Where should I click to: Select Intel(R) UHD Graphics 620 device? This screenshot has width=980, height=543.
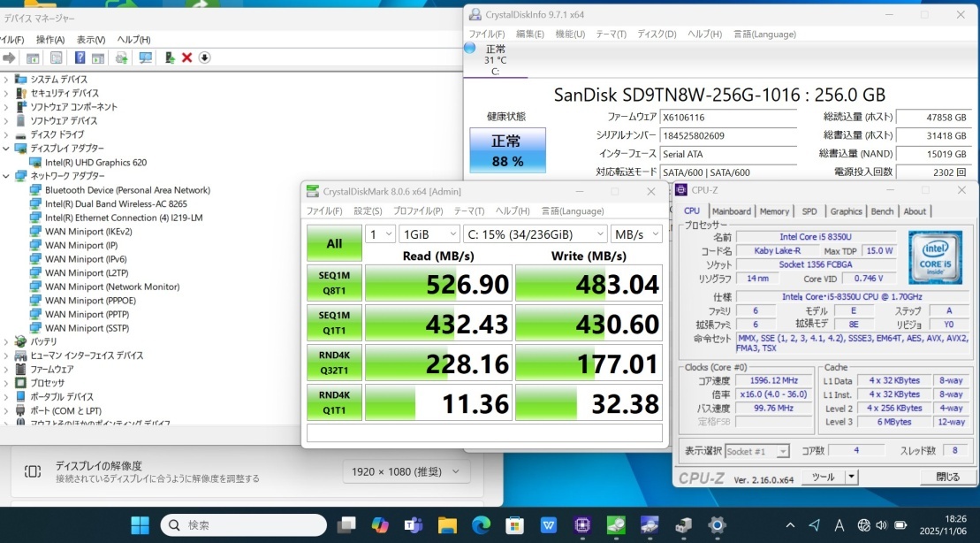click(x=95, y=163)
